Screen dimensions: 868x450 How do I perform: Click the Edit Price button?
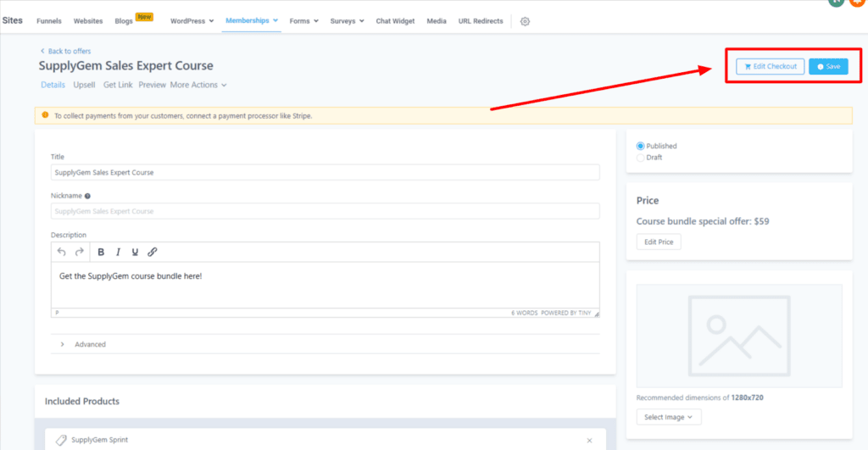(659, 242)
